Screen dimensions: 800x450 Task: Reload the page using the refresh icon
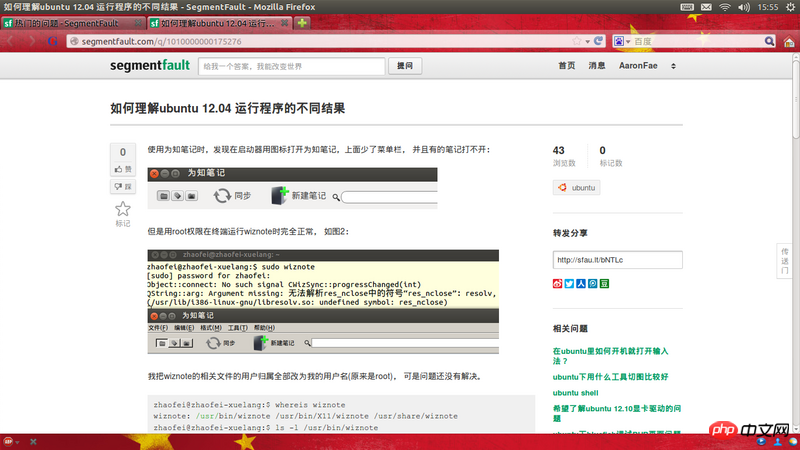click(x=598, y=41)
